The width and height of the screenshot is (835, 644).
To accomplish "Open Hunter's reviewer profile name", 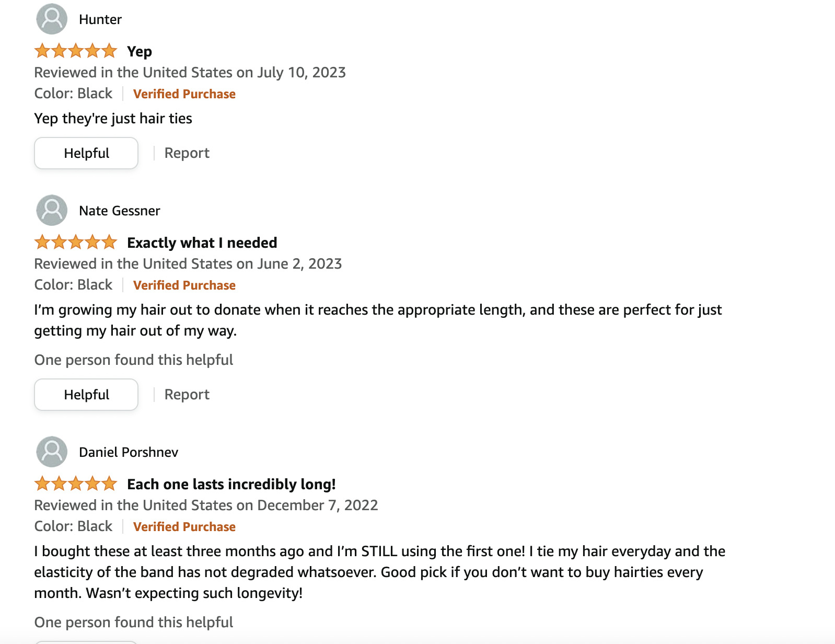I will [100, 20].
